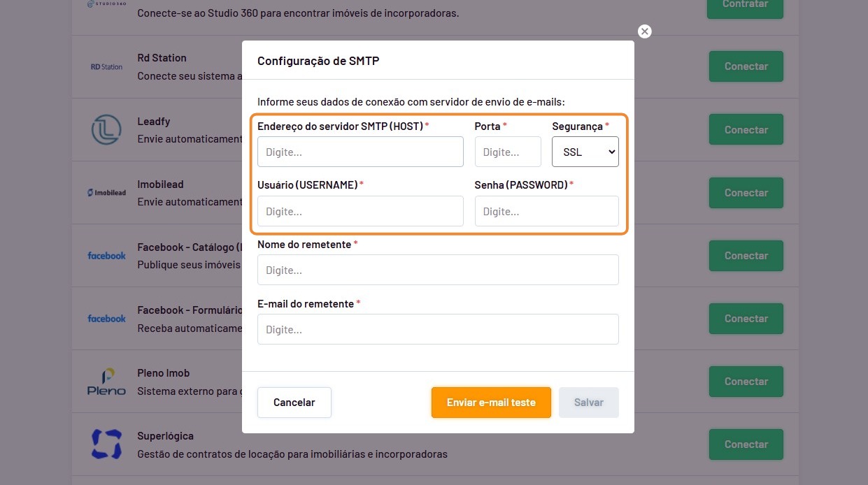
Task: Click the Superlógica logo icon
Action: point(106,444)
